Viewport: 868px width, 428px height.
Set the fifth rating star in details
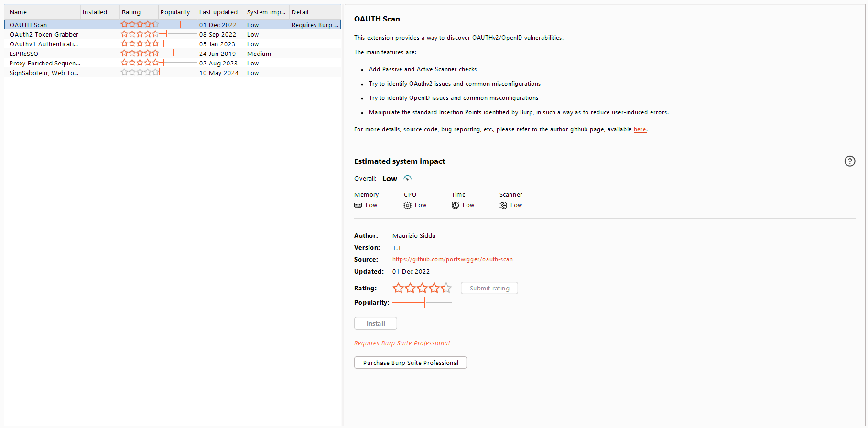pos(446,288)
